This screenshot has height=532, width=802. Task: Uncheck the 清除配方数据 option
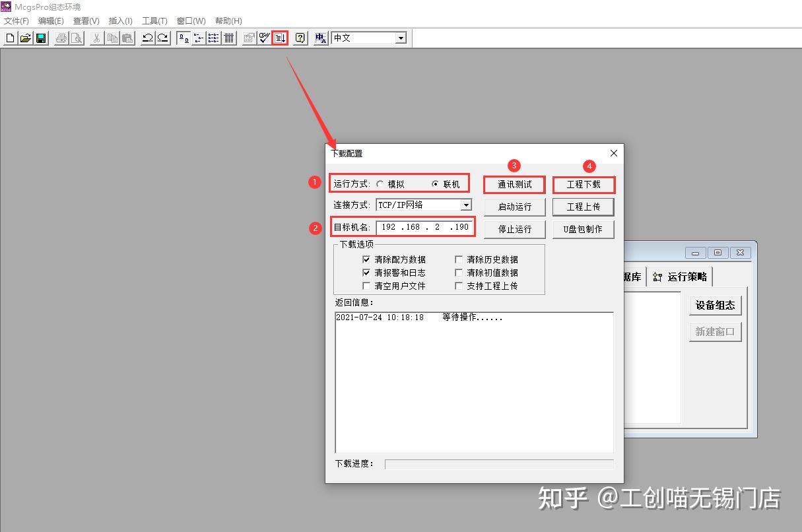[367, 259]
